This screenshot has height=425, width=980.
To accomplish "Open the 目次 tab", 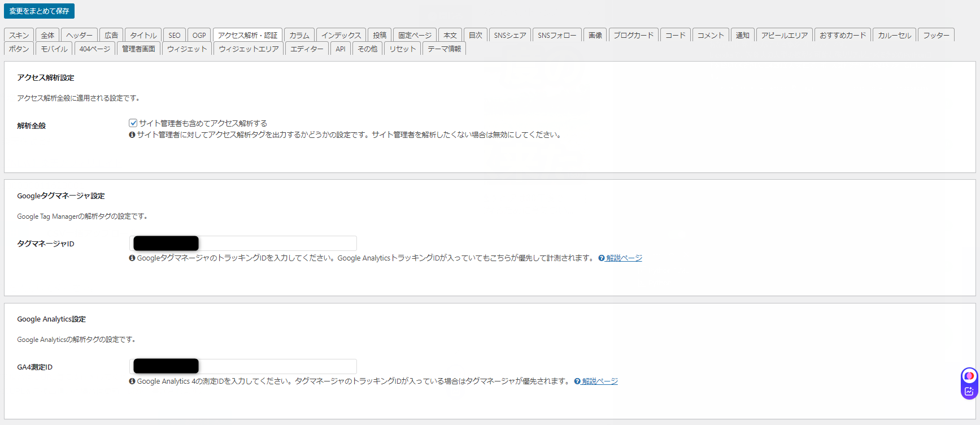I will 476,35.
